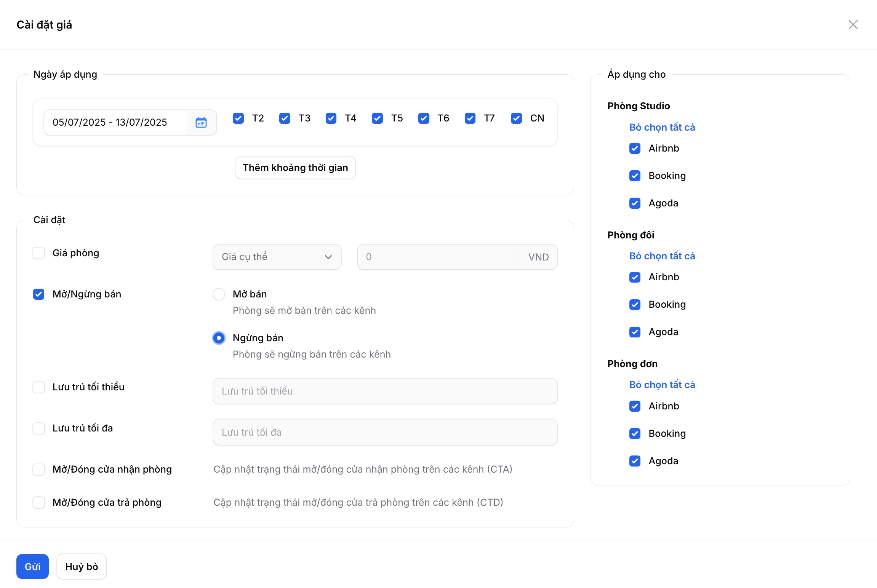Enable Mở/Đóng cửa nhận phòng checkbox
This screenshot has height=588, width=877.
coord(39,469)
